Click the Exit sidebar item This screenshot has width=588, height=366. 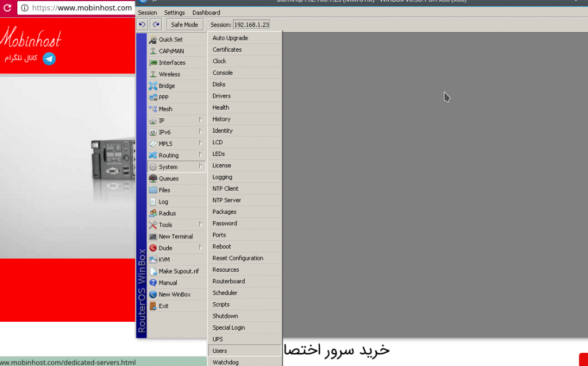(x=164, y=306)
